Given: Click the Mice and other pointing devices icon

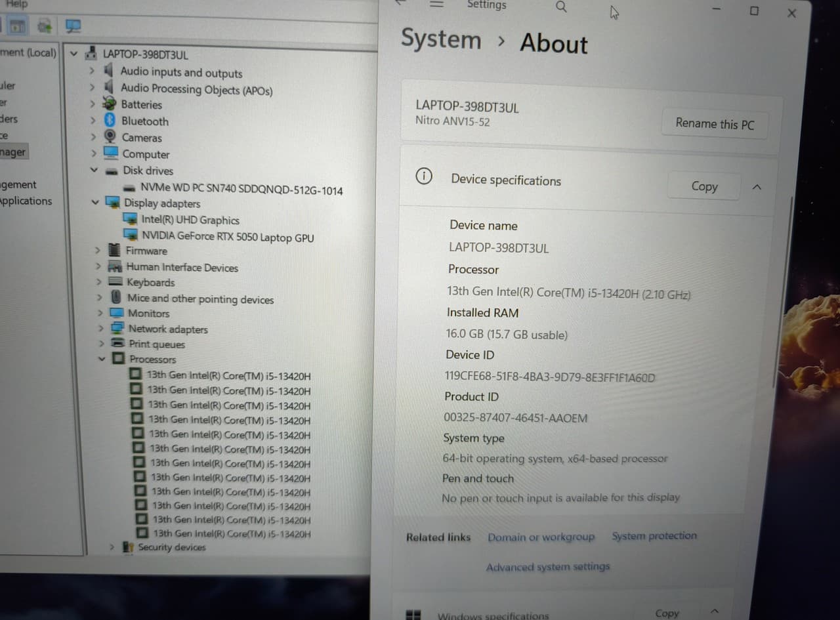Looking at the screenshot, I should (x=116, y=297).
